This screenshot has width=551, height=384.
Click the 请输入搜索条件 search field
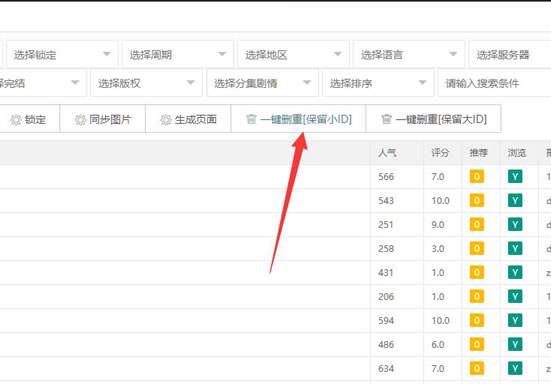[494, 83]
